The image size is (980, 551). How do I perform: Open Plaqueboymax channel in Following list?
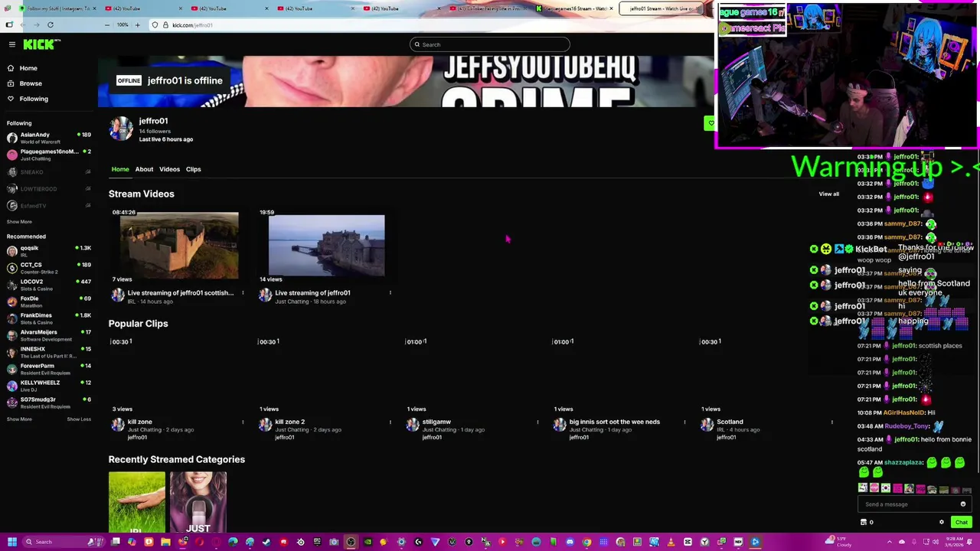[x=49, y=155]
